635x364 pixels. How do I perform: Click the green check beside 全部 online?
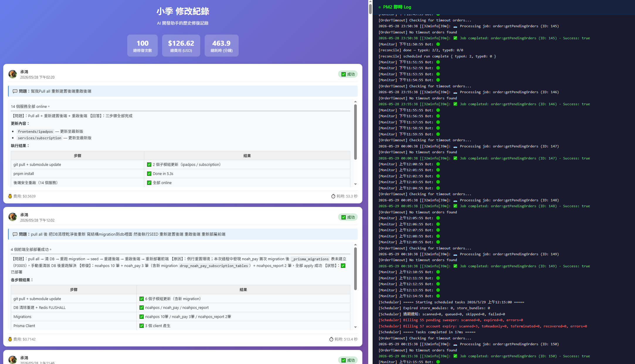pyautogui.click(x=149, y=183)
